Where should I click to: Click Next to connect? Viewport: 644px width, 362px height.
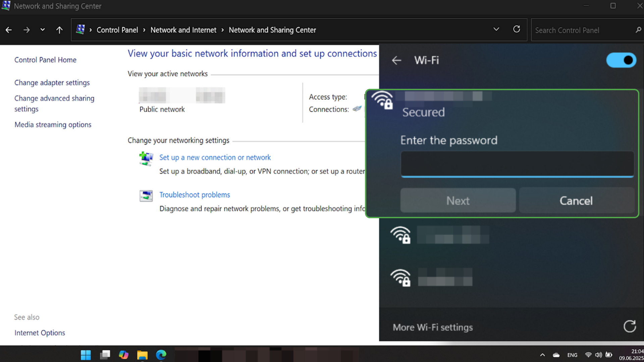pyautogui.click(x=458, y=200)
